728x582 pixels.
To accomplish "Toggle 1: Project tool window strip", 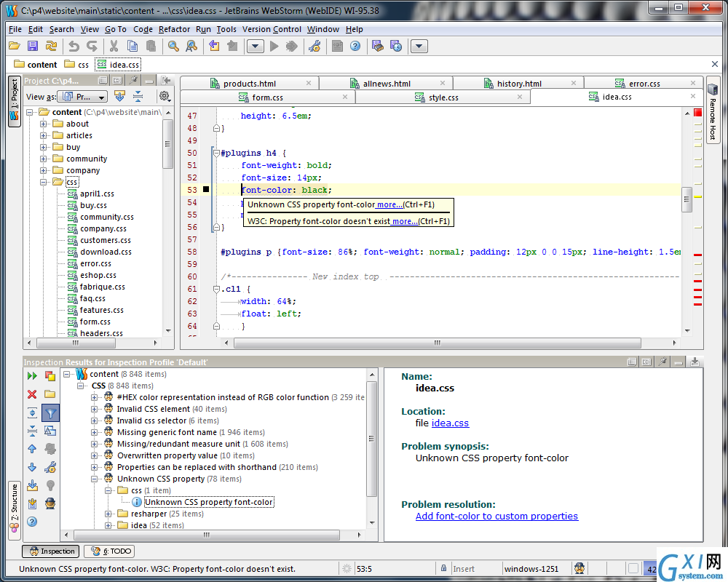I will coord(15,101).
